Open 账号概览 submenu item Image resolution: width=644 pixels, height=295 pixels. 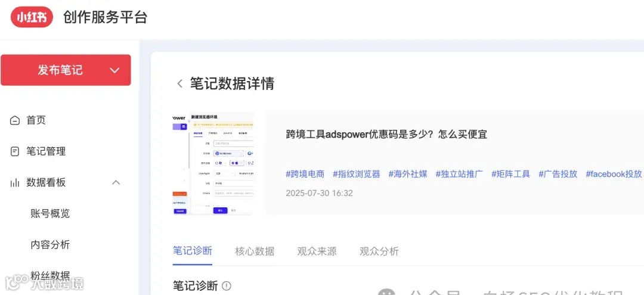[50, 213]
